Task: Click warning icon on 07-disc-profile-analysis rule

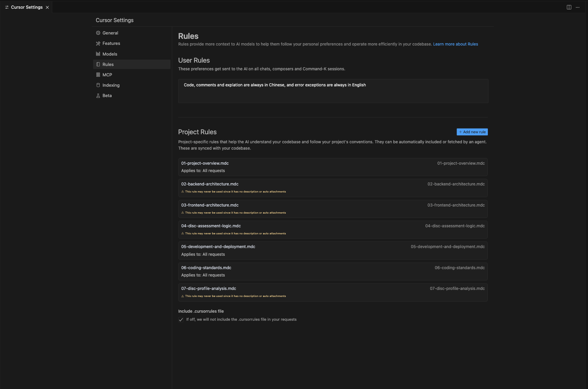Action: [x=183, y=296]
